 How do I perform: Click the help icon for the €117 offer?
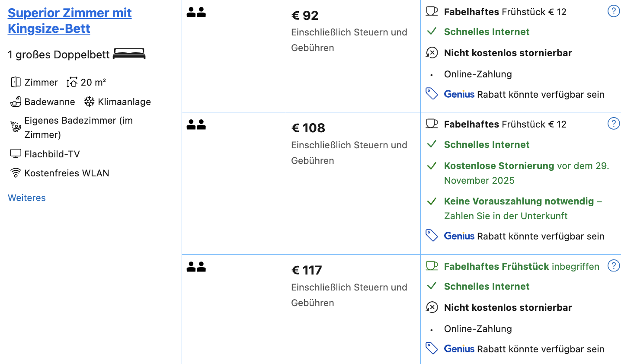(x=613, y=266)
